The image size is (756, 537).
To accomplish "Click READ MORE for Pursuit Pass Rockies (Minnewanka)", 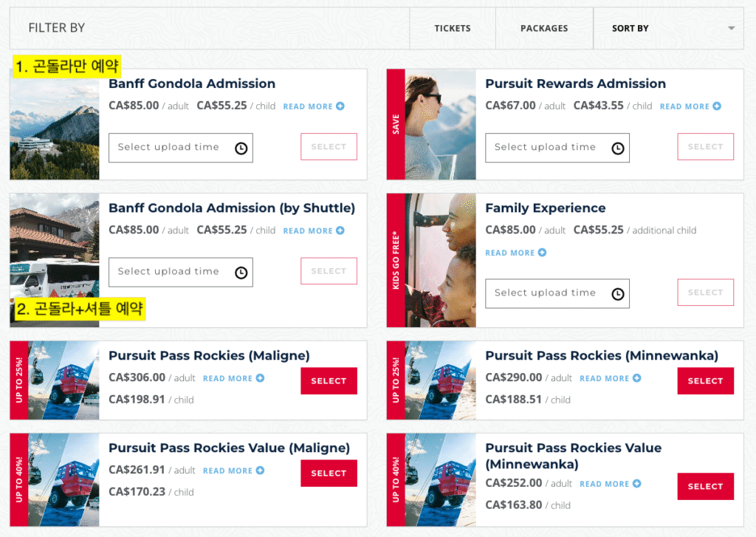I will pos(604,378).
